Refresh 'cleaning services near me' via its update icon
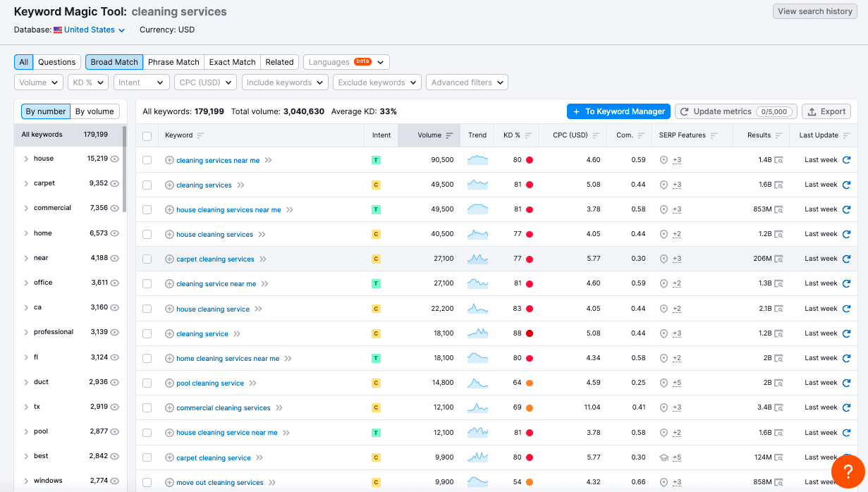868x492 pixels. point(845,160)
